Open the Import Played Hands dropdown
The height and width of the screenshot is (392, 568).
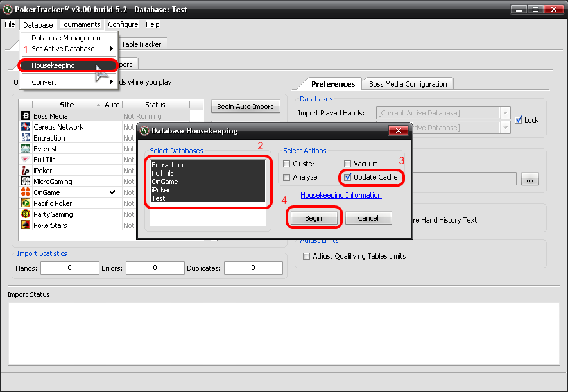[505, 113]
